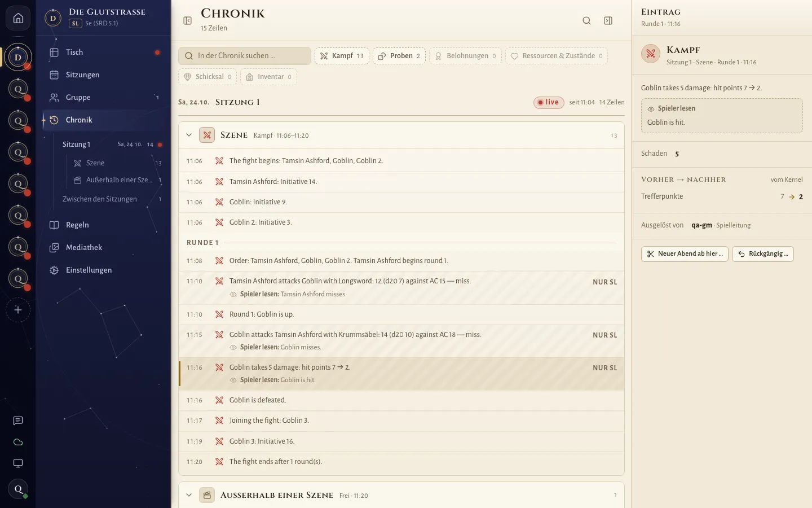Select 'The fight ends after 1 round(s).' entry

(x=401, y=462)
